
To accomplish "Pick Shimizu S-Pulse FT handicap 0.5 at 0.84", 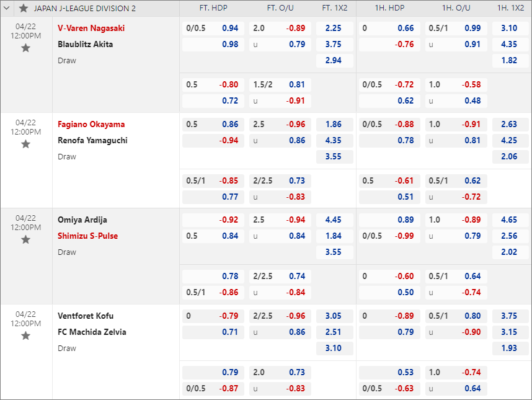I will point(213,236).
